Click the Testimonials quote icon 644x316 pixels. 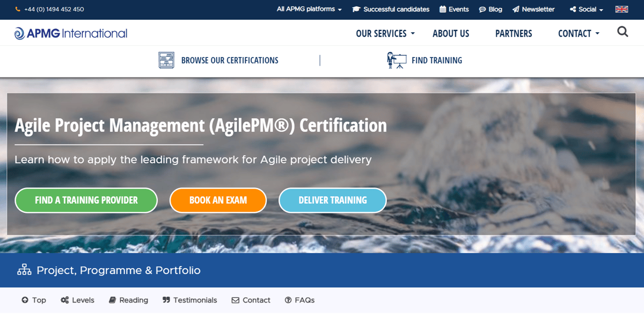point(166,300)
